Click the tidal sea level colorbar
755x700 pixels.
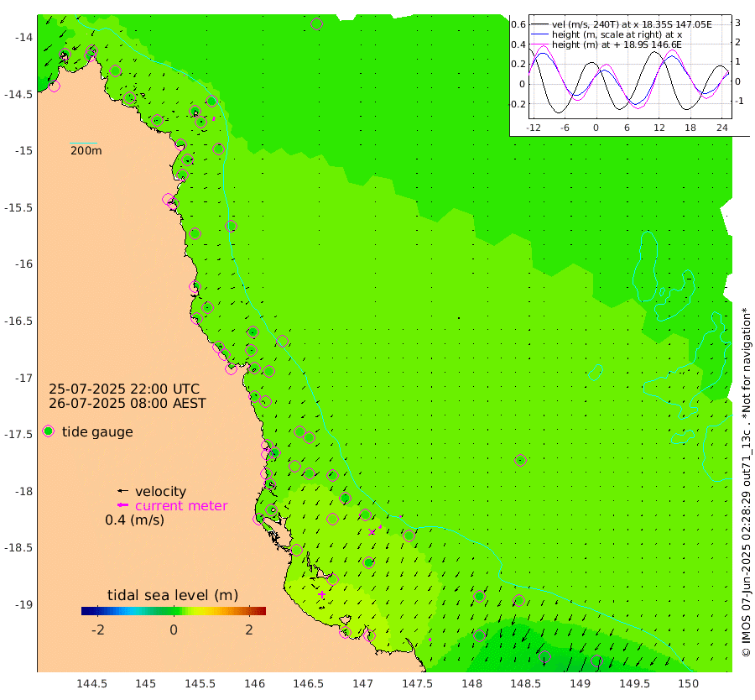(x=174, y=611)
